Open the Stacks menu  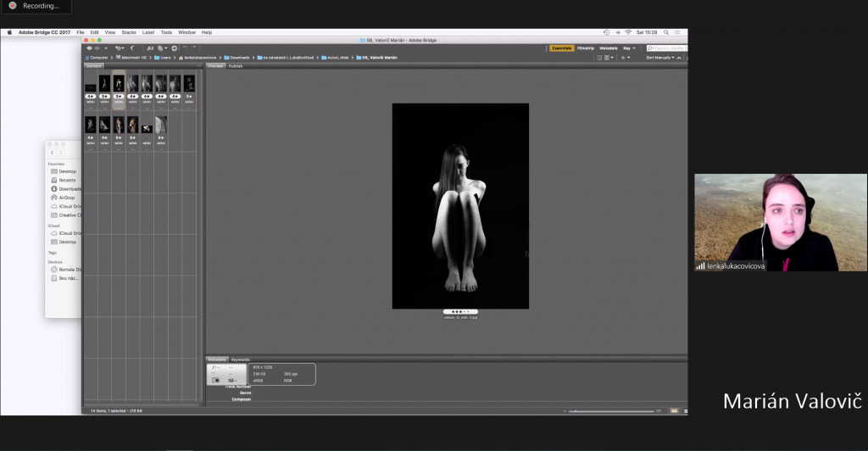pyautogui.click(x=129, y=32)
